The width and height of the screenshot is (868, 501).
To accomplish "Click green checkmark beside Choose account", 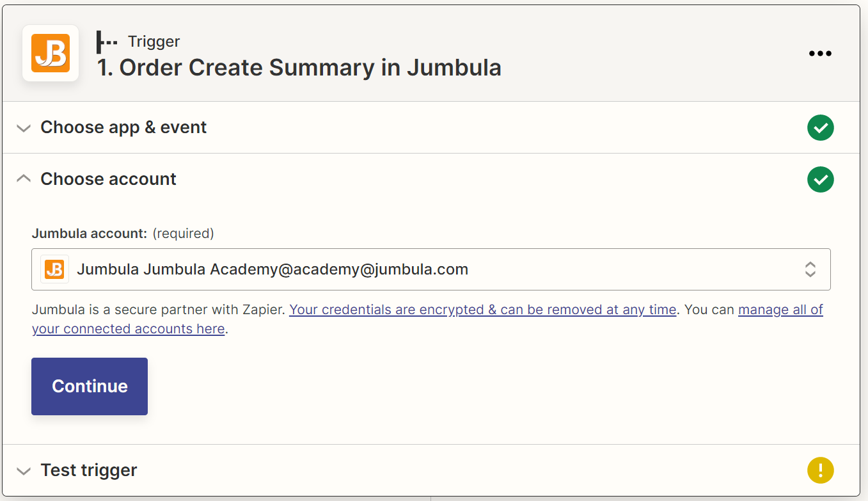I will click(820, 179).
